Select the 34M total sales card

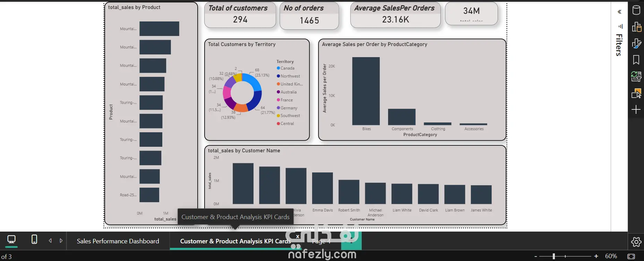pyautogui.click(x=471, y=13)
